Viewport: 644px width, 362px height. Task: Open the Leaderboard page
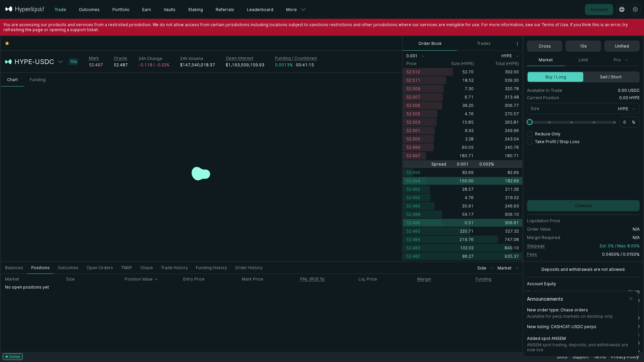pyautogui.click(x=260, y=10)
